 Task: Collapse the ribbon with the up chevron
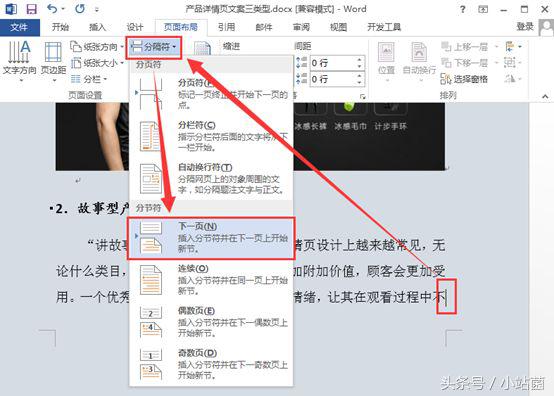pyautogui.click(x=545, y=96)
